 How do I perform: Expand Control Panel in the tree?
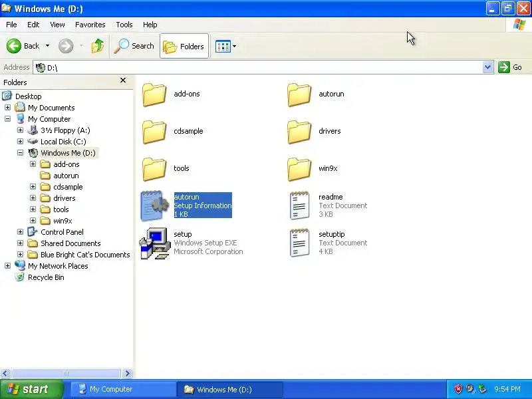(x=21, y=232)
